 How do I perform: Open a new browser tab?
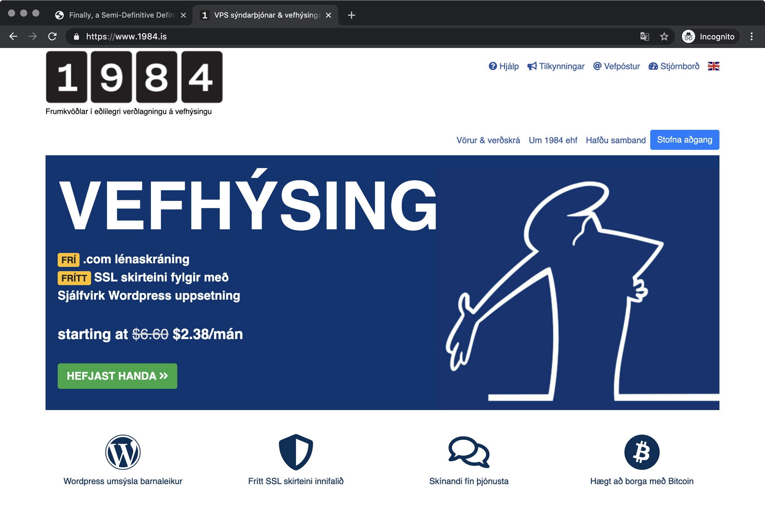pos(351,15)
